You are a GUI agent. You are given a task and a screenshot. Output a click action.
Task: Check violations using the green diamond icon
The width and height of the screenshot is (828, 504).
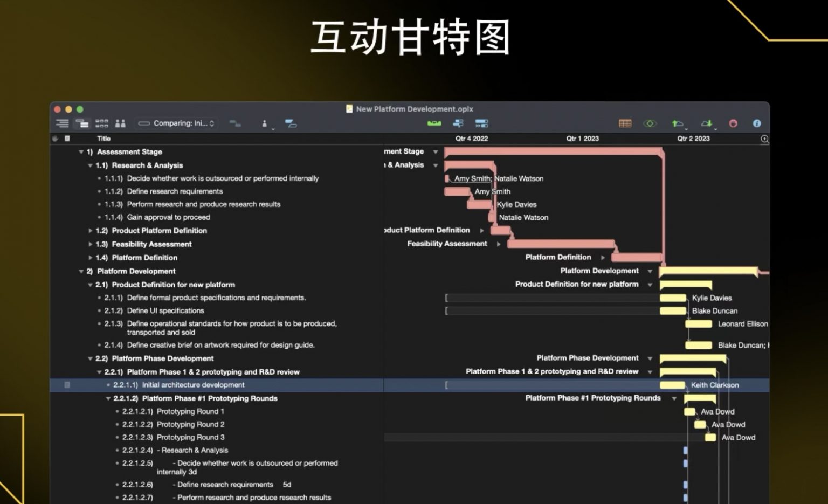pos(650,123)
